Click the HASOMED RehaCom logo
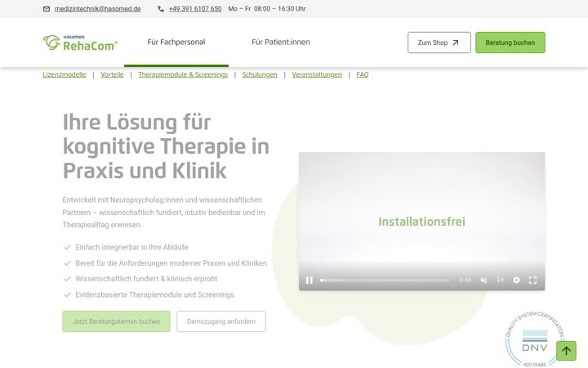This screenshot has width=588, height=368. tap(80, 43)
